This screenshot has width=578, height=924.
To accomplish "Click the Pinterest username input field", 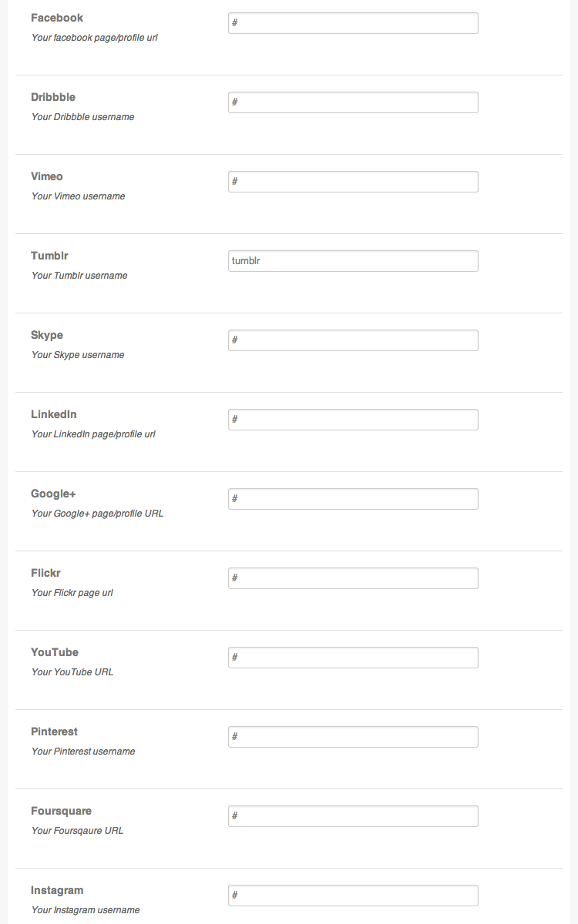I will (x=353, y=737).
